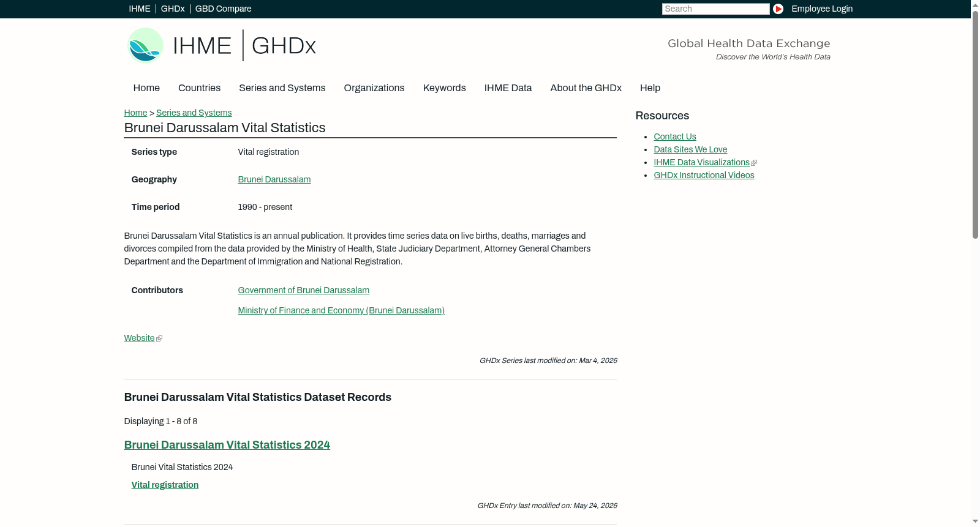Open Series and Systems menu
The height and width of the screenshot is (527, 980).
[282, 88]
